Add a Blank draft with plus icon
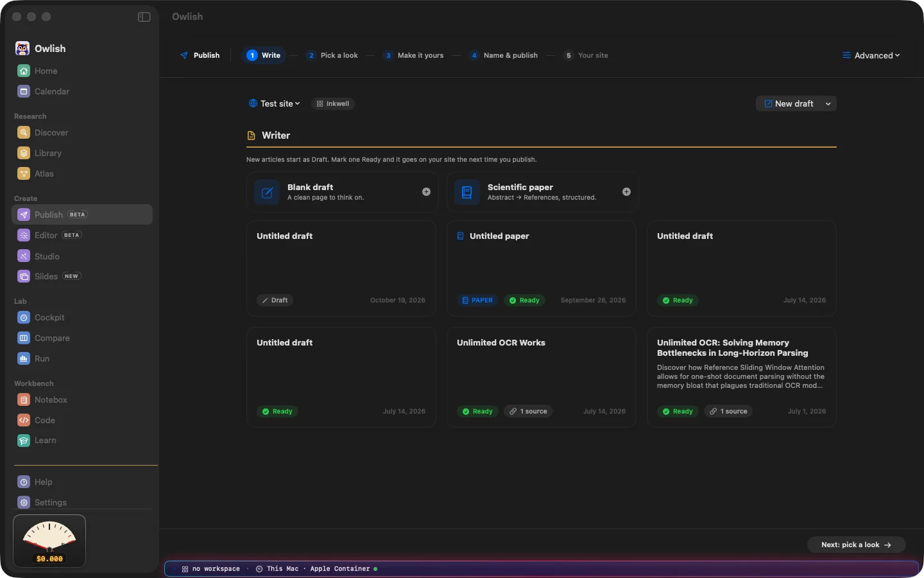The width and height of the screenshot is (924, 578). (x=426, y=192)
